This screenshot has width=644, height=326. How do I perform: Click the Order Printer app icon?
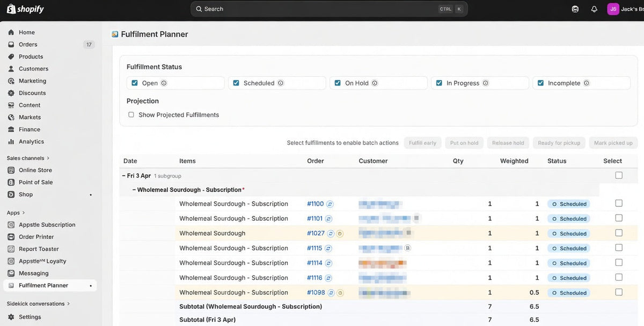pyautogui.click(x=11, y=237)
